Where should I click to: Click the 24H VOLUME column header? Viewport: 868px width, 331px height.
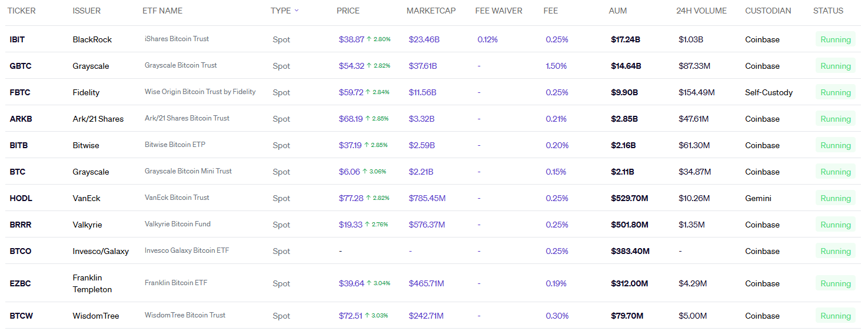(x=701, y=11)
